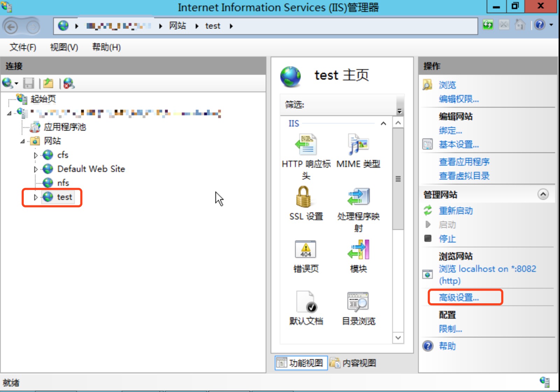The image size is (560, 392).
Task: Click the 重新启动 green arrows icon
Action: [428, 210]
